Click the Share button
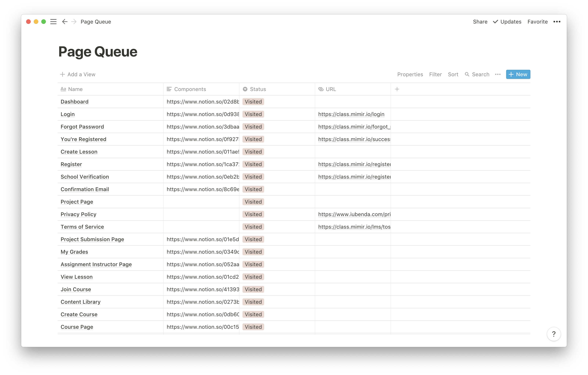588x375 pixels. 480,22
